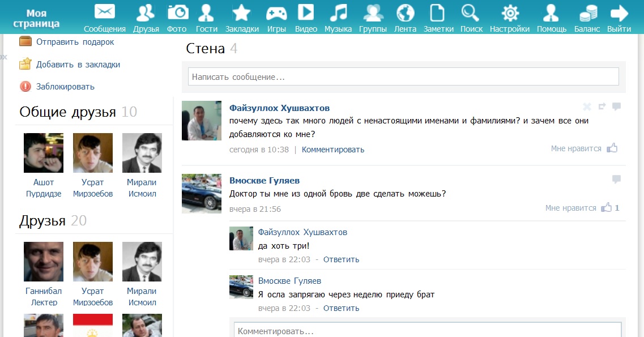The width and height of the screenshot is (644, 337).
Task: Go to Моя страница
Action: 36,19
